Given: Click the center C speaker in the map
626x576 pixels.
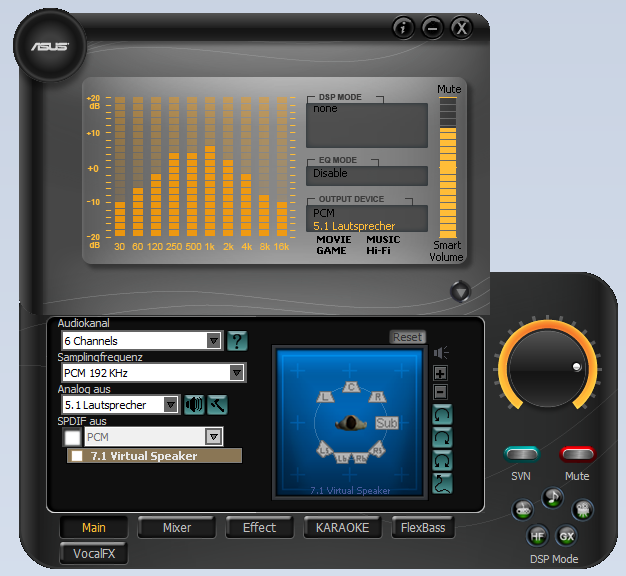Looking at the screenshot, I should tap(351, 387).
